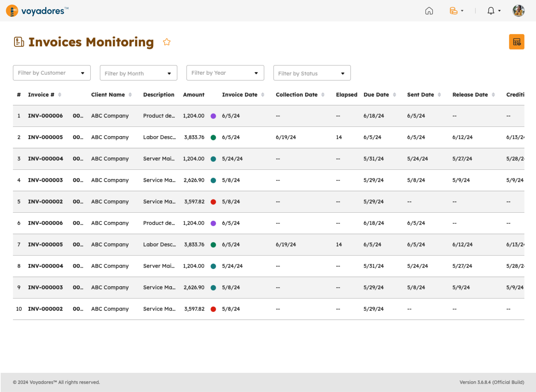Viewport: 536px width, 392px height.
Task: Click the 2024 Voyadores copyright text
Action: pos(56,382)
